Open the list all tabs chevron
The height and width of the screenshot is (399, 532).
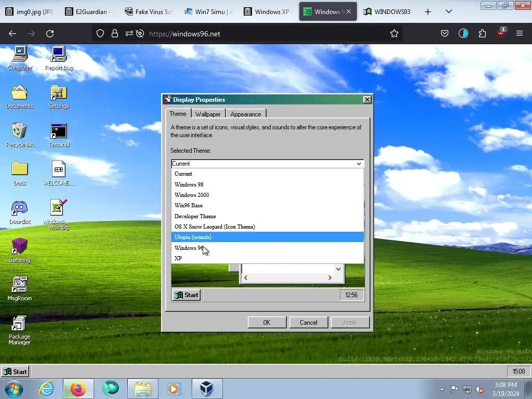448,11
